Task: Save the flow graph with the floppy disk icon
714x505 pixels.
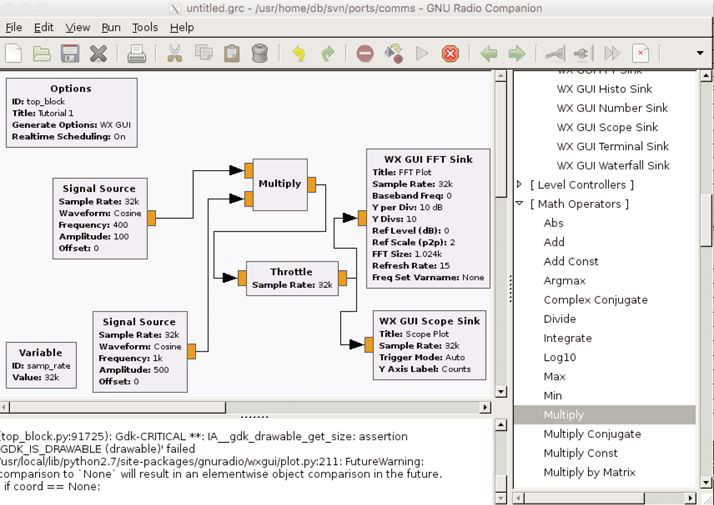Action: (70, 53)
